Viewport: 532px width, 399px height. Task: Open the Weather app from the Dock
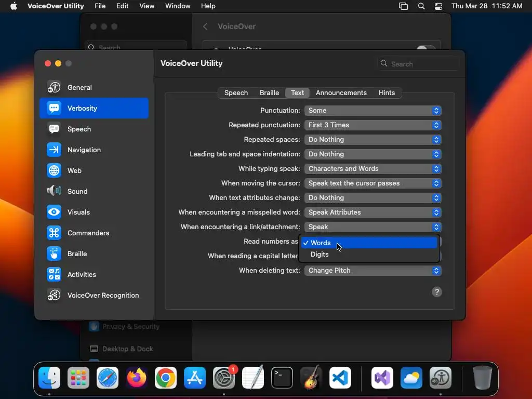(411, 378)
